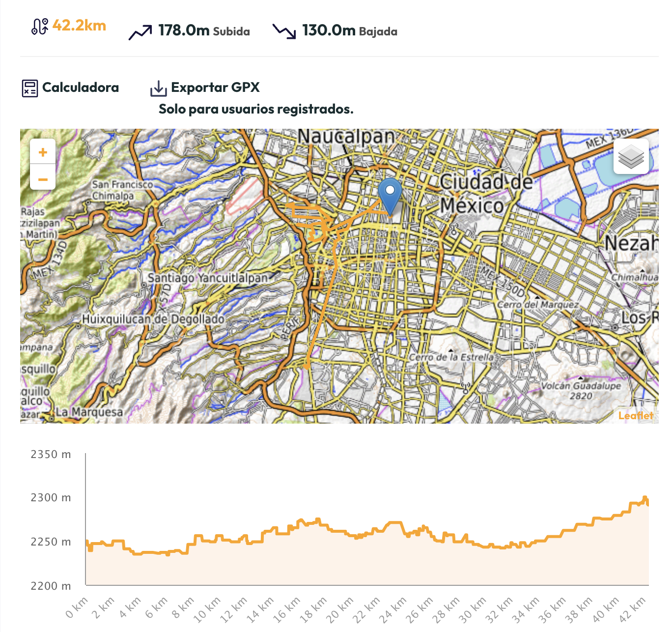Image resolution: width=672 pixels, height=632 pixels.
Task: Click the Exportar GPX download icon
Action: click(158, 89)
